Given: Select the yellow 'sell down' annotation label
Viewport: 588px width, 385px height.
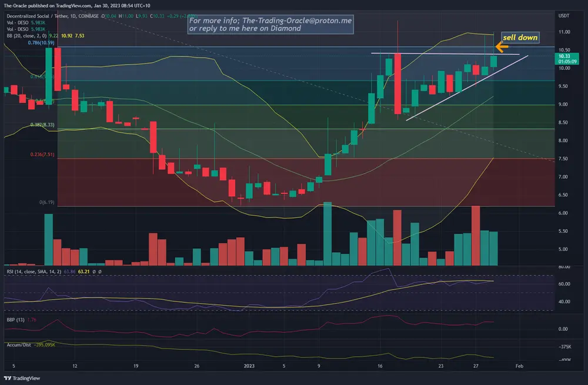Looking at the screenshot, I should [520, 38].
